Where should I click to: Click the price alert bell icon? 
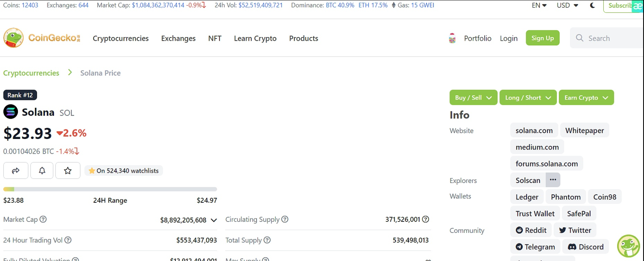42,170
